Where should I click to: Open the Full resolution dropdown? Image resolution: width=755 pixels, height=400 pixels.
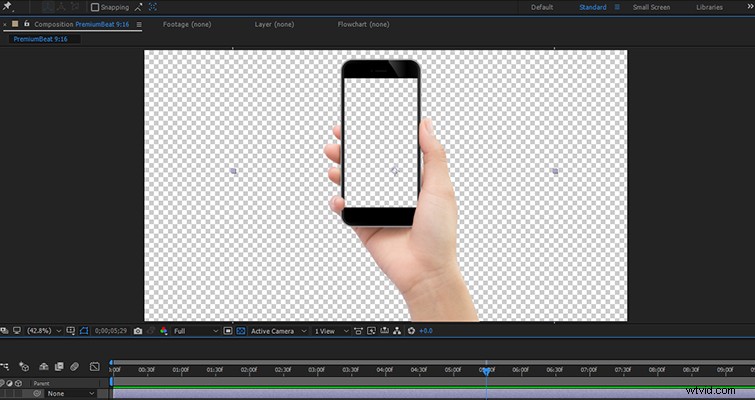[x=195, y=331]
